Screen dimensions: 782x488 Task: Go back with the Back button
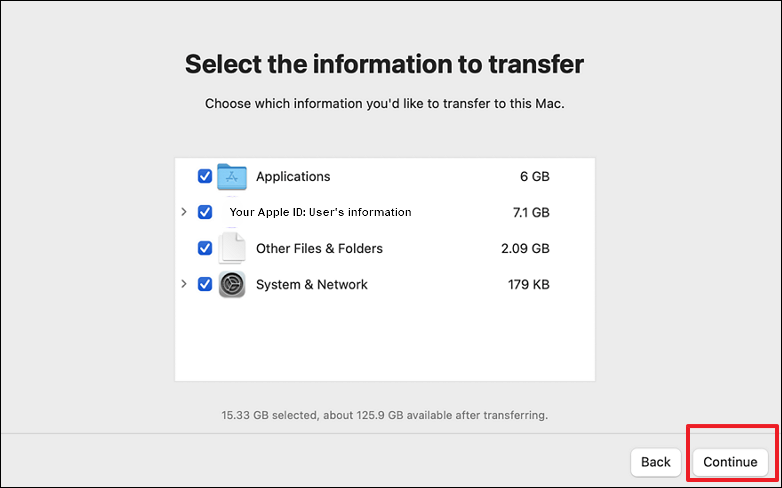[656, 462]
